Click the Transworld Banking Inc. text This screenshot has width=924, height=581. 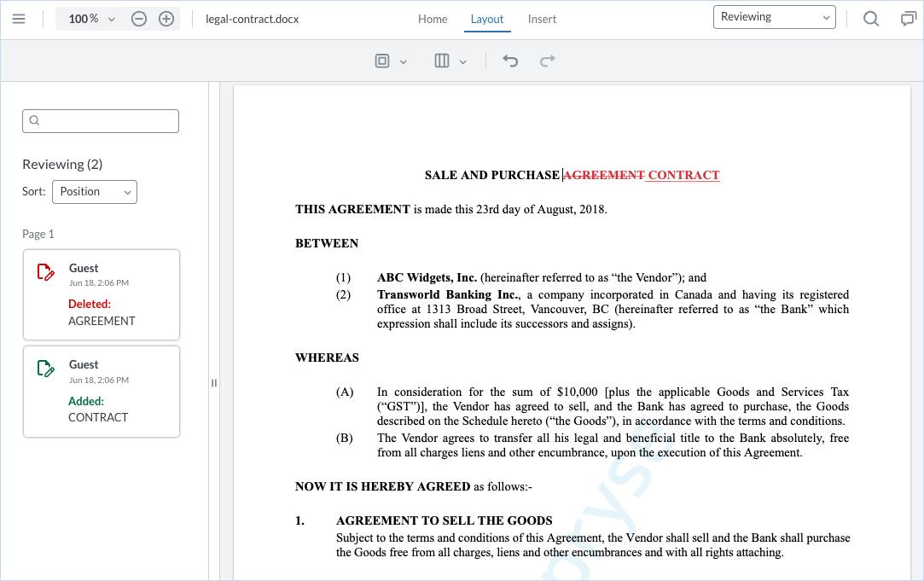click(449, 294)
